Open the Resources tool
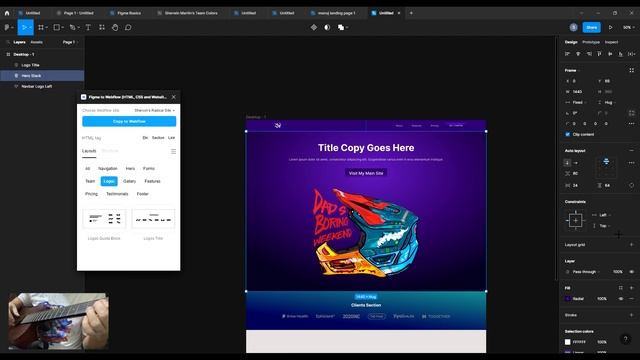This screenshot has width=640, height=360. pos(102,27)
